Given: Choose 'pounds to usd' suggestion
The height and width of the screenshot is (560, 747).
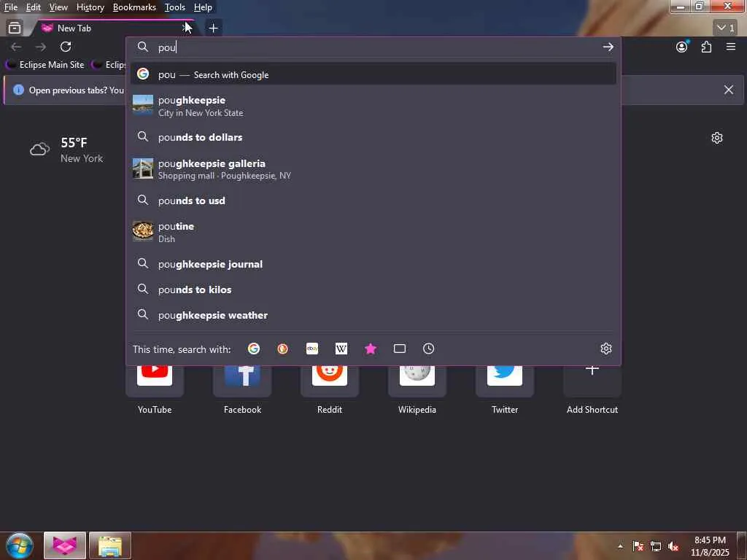Looking at the screenshot, I should pos(373,201).
